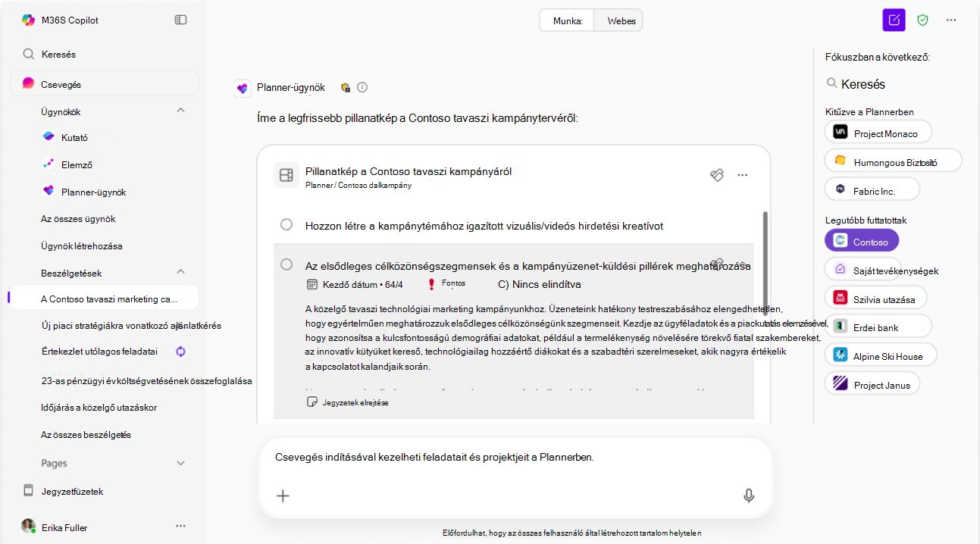Click the lock badge icon next to Planner-ügynök

coord(346,87)
